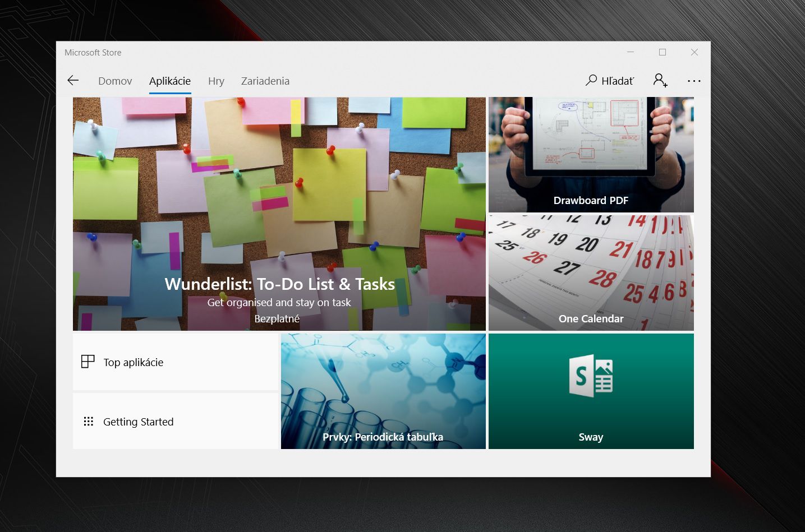Click the Top aplikácie grid icon
This screenshot has height=532, width=805.
tap(88, 362)
